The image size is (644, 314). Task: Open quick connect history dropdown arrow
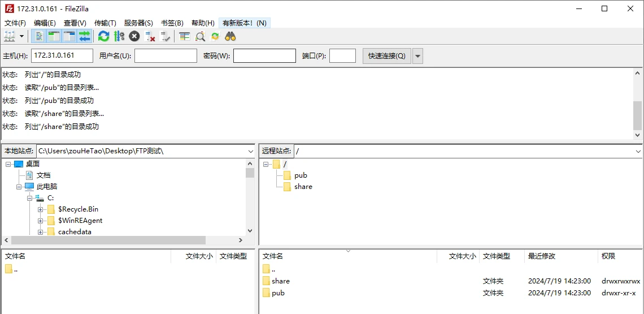[417, 56]
